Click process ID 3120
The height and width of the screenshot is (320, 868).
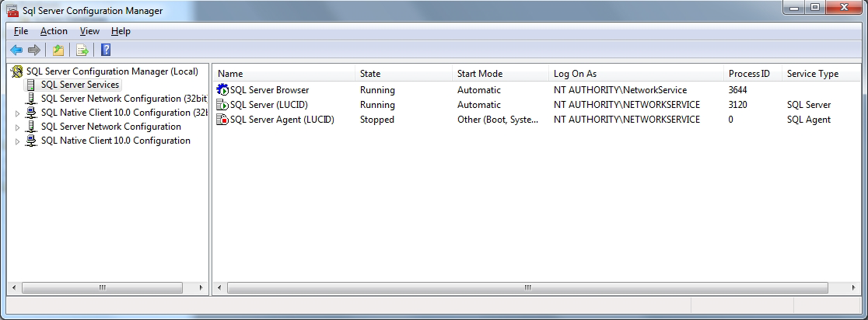click(738, 104)
